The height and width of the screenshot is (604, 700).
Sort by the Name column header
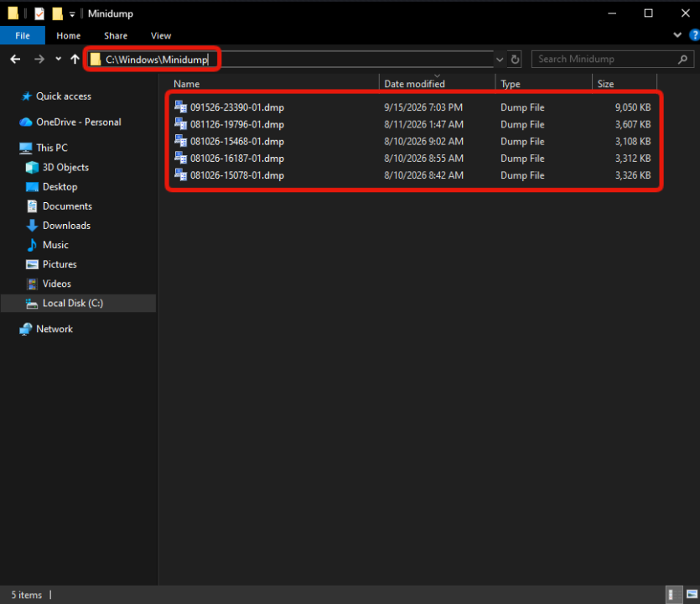point(187,84)
